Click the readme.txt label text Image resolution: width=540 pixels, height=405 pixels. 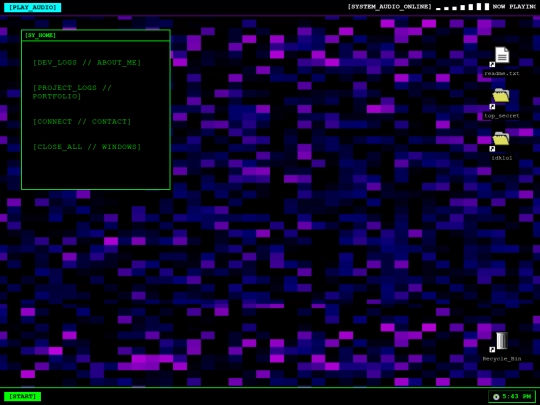click(x=501, y=73)
